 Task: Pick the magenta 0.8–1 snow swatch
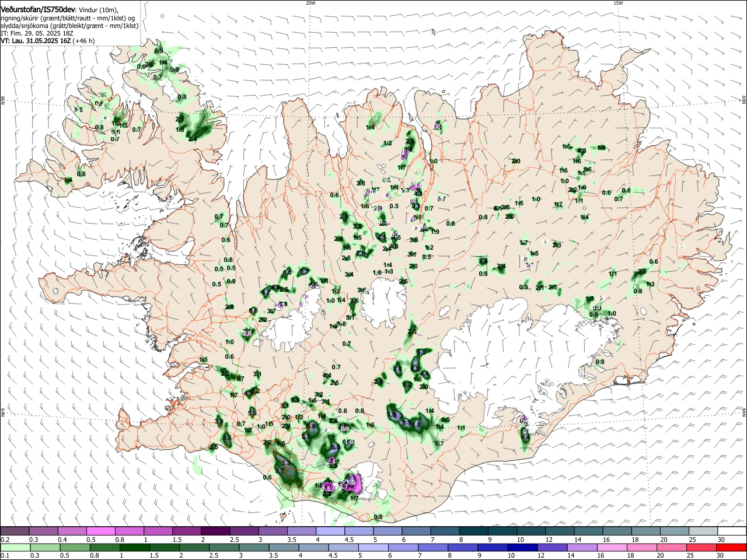point(130,531)
